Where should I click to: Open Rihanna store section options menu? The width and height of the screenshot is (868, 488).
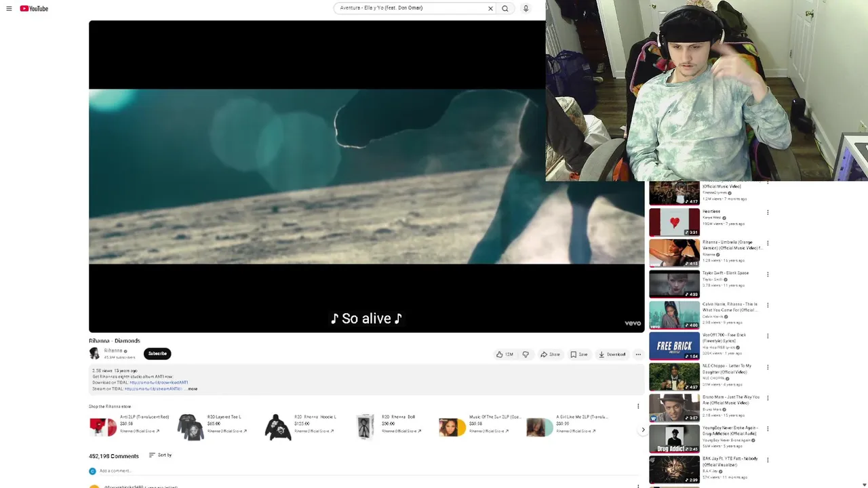point(638,407)
